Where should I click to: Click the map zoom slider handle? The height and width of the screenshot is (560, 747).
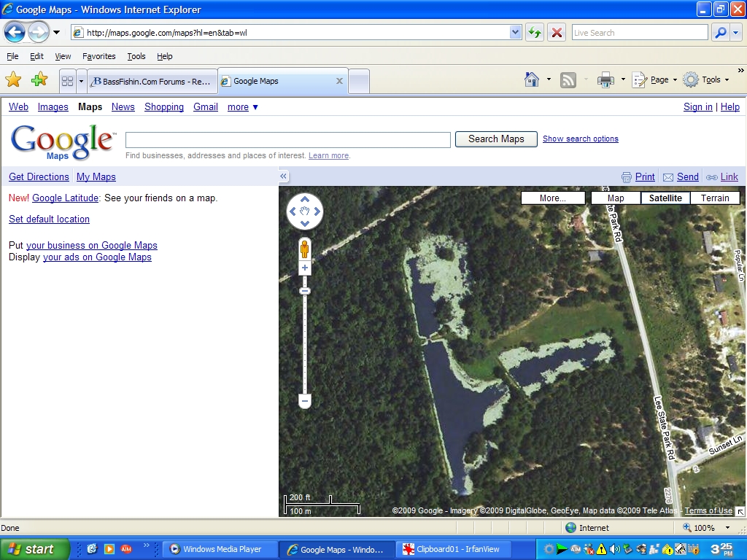(305, 291)
